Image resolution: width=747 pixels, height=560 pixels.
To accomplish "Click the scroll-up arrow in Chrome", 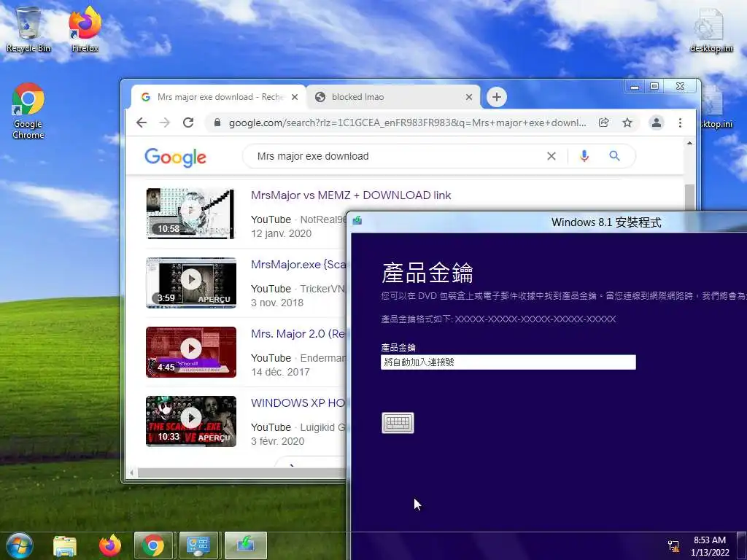I will point(689,143).
